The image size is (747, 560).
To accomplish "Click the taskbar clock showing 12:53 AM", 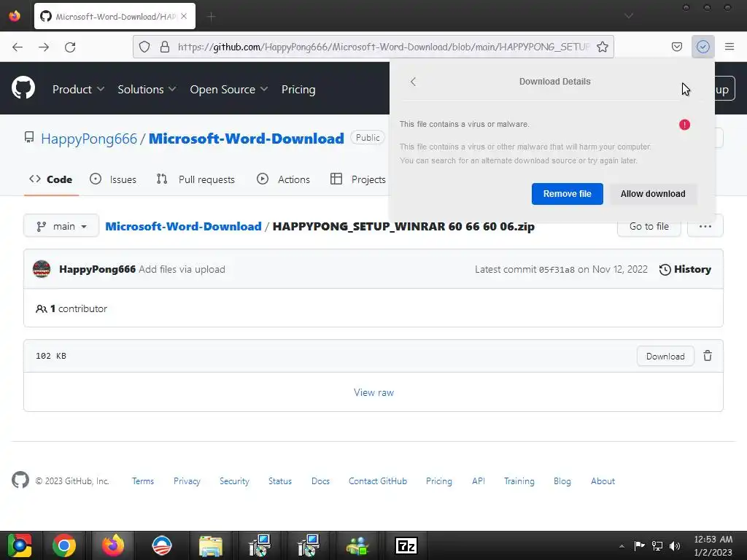I will pyautogui.click(x=713, y=545).
